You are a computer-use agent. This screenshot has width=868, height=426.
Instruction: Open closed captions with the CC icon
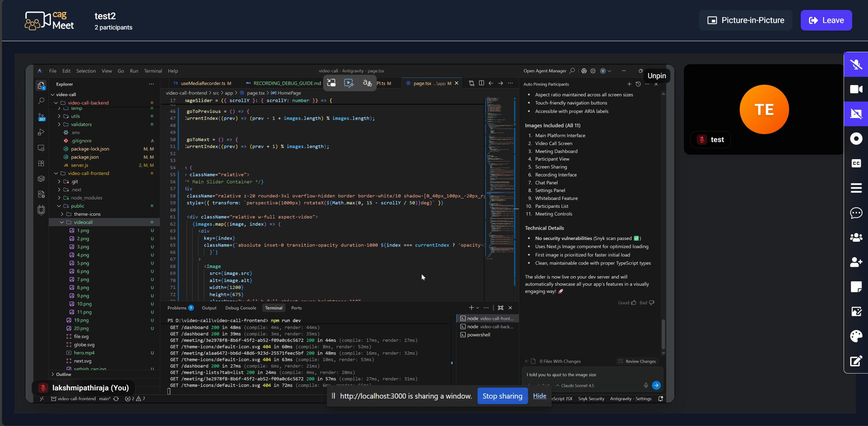pyautogui.click(x=856, y=163)
